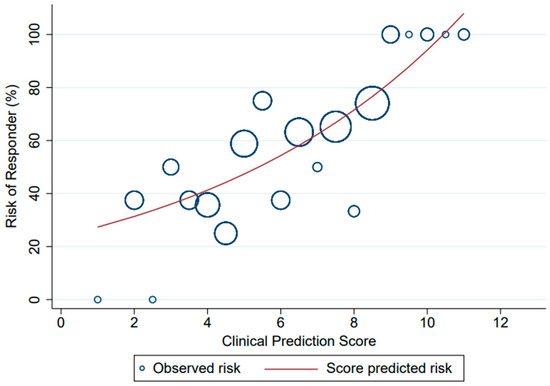
Task: Click the small circle at score 1
Action: tap(98, 299)
